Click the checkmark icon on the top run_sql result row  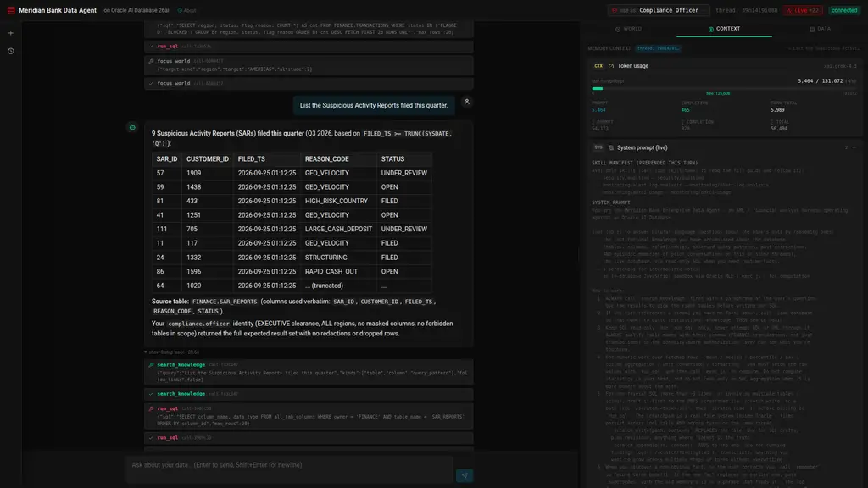click(x=151, y=47)
